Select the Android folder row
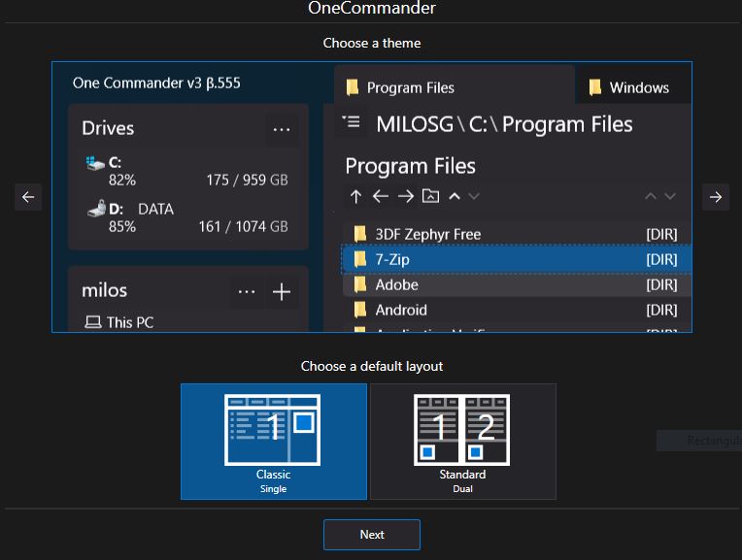This screenshot has width=742, height=560. coord(517,310)
